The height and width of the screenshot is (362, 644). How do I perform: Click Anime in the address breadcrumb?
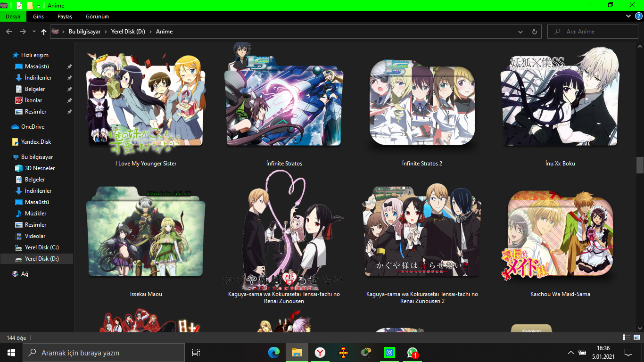point(165,32)
